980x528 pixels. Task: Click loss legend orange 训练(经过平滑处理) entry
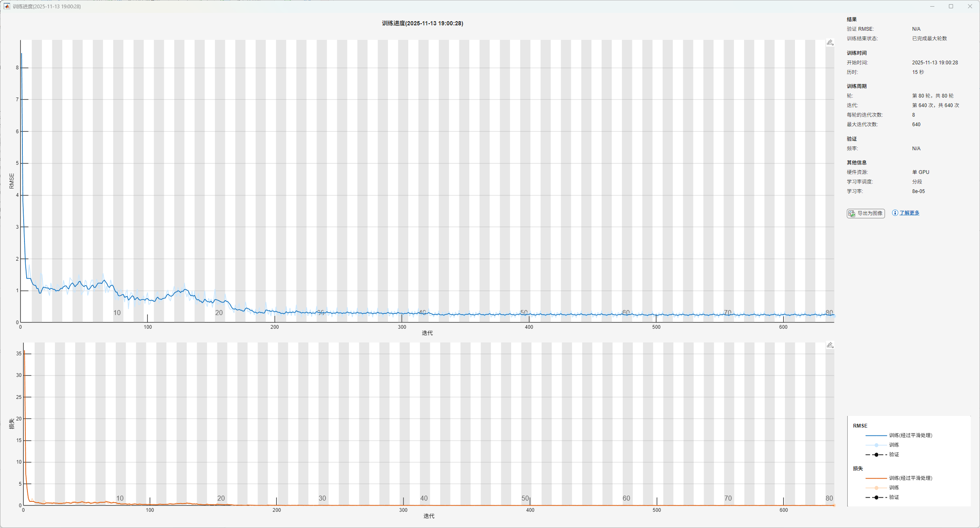[910, 478]
